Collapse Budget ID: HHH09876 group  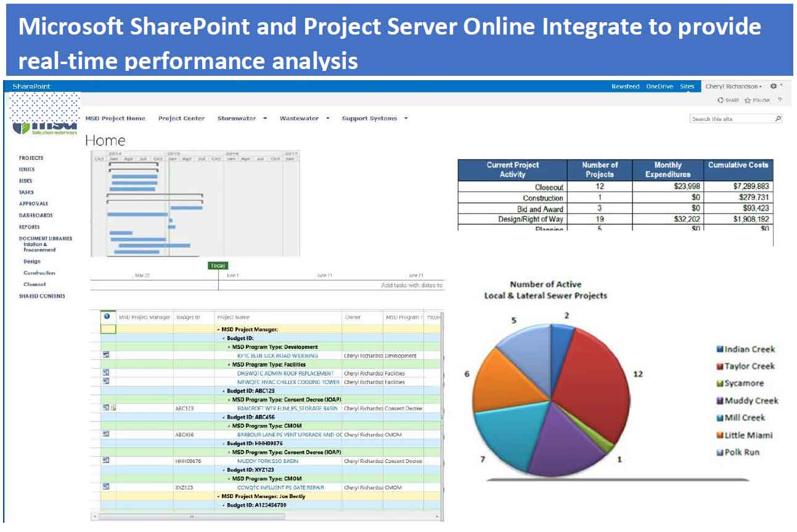point(224,443)
